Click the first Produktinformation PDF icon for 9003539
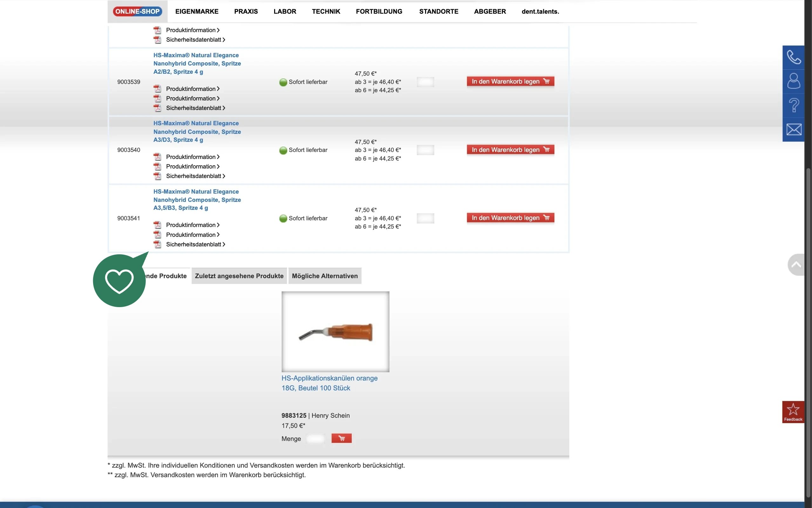This screenshot has height=508, width=812. coord(157,89)
